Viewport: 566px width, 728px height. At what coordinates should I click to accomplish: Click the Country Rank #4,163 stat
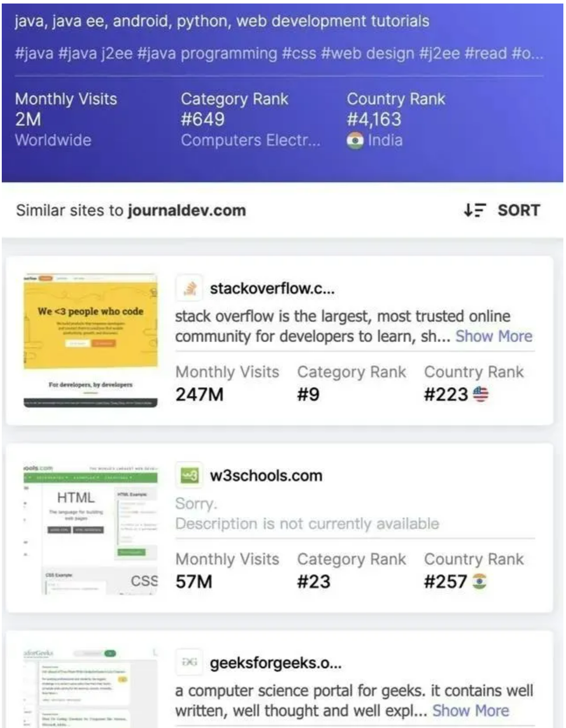click(x=396, y=119)
